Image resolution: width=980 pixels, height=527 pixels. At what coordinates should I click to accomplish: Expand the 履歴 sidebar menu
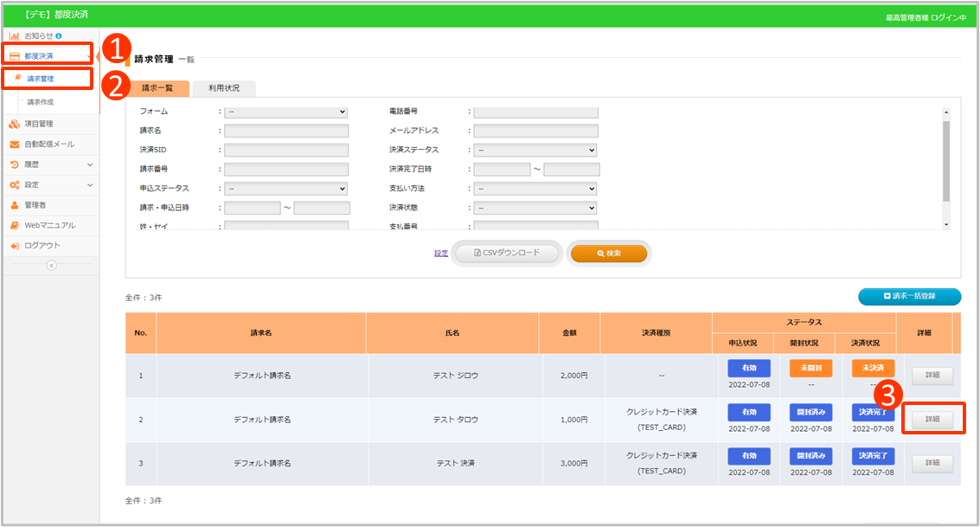coord(89,164)
